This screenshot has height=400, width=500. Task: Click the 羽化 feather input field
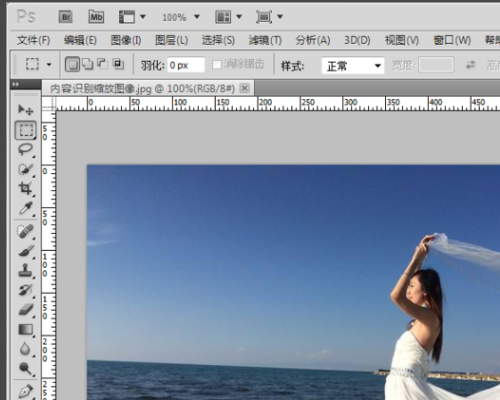[x=186, y=65]
